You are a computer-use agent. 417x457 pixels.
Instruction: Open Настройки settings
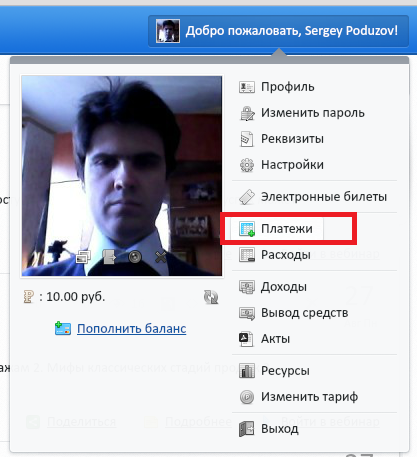pos(292,165)
